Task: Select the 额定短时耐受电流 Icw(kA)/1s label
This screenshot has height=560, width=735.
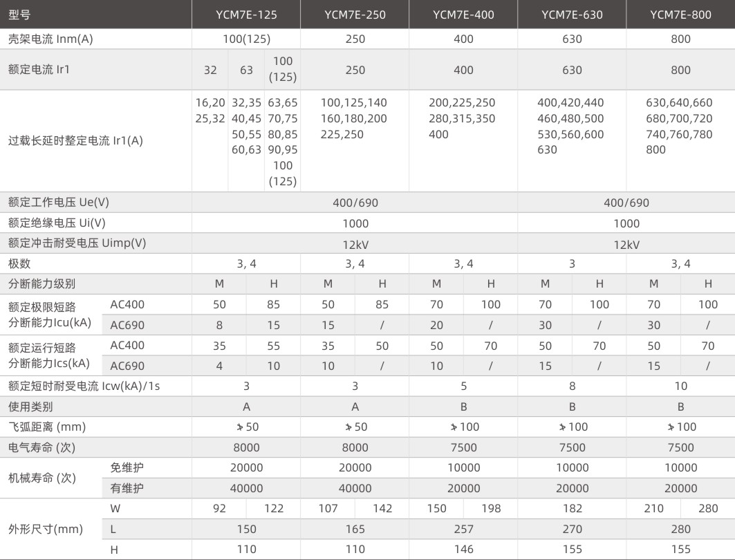Action: pos(84,386)
